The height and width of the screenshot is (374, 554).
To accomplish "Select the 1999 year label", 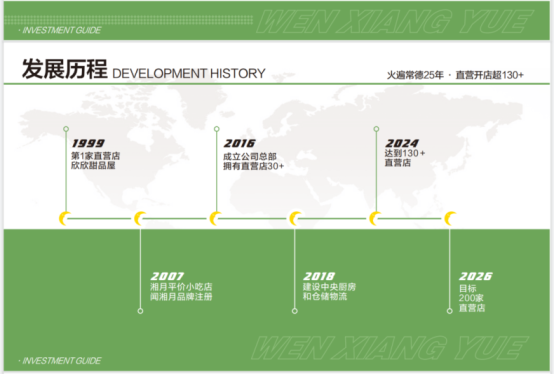I will (x=88, y=143).
